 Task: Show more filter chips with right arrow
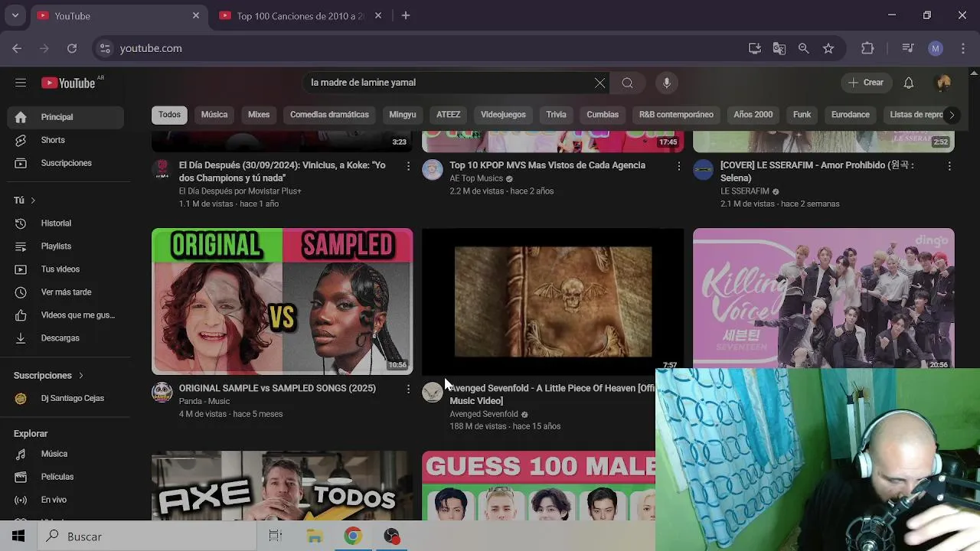pos(951,115)
